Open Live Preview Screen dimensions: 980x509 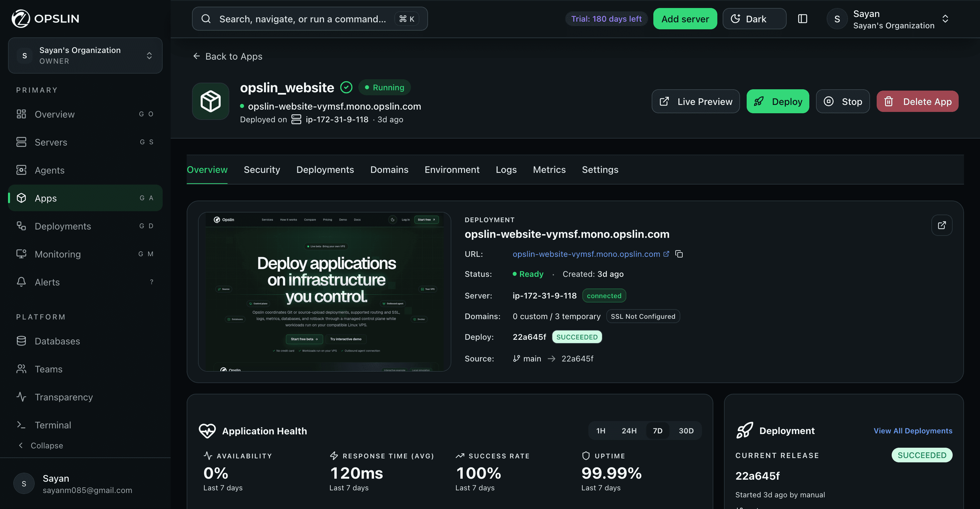click(695, 102)
